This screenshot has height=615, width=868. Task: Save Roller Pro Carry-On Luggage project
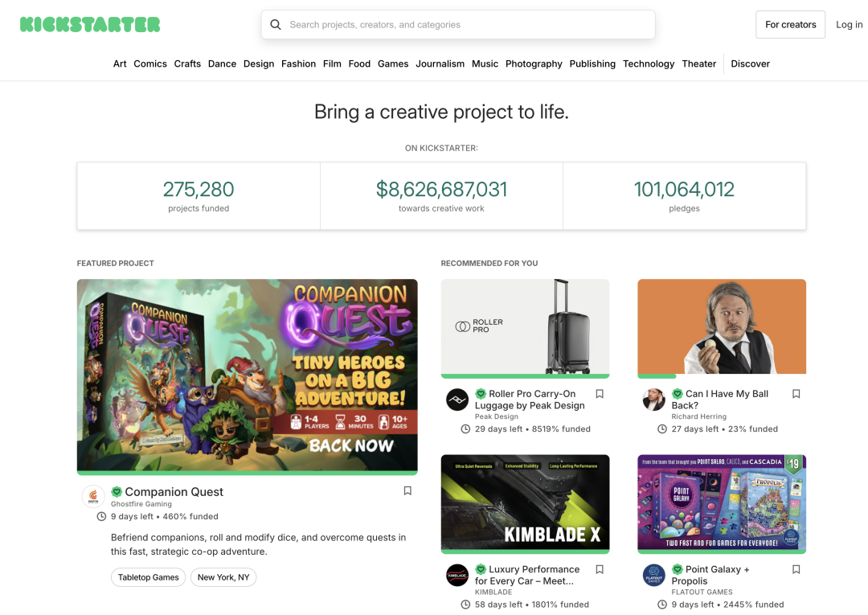pyautogui.click(x=600, y=394)
